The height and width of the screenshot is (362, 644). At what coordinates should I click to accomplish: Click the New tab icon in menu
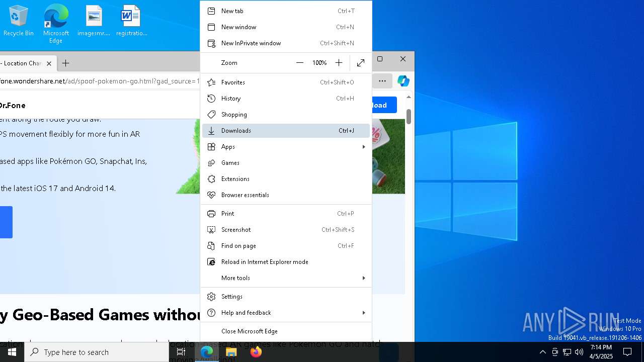(211, 11)
